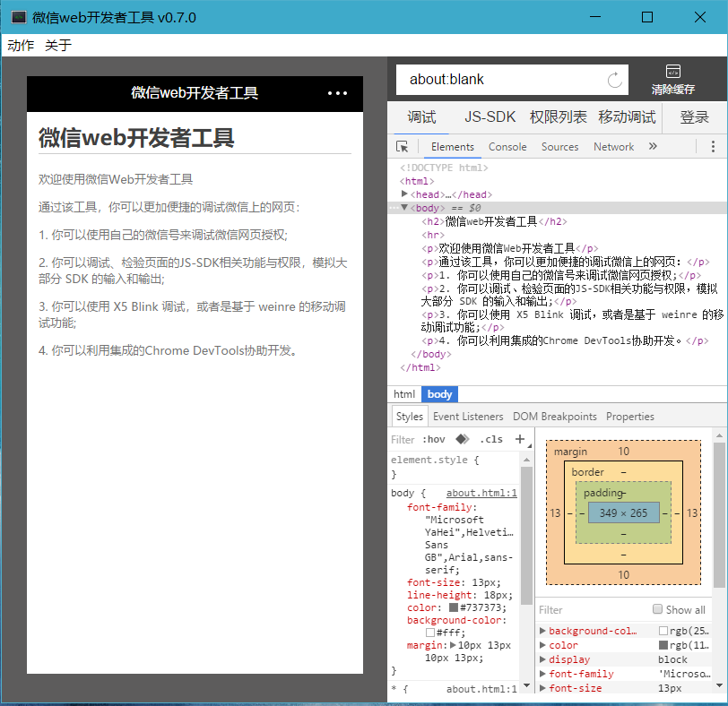728x706 pixels.
Task: Open the Properties pane tab
Action: click(x=630, y=417)
